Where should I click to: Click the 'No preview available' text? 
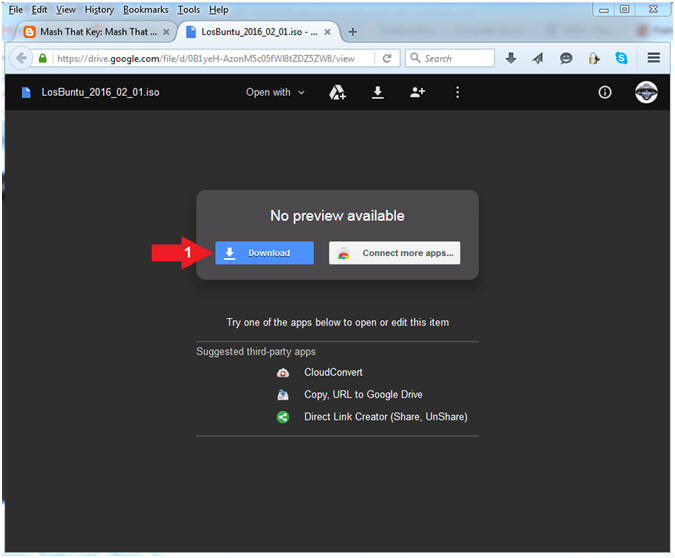[338, 216]
